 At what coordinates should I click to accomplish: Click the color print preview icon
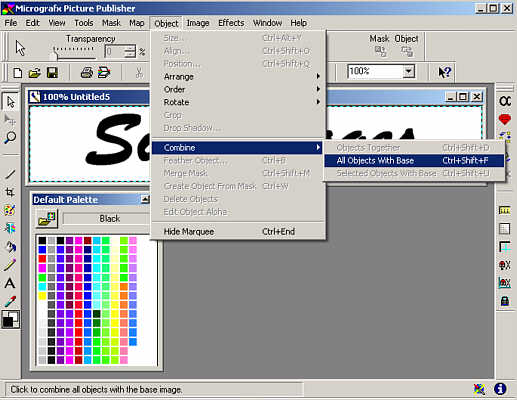click(x=104, y=72)
